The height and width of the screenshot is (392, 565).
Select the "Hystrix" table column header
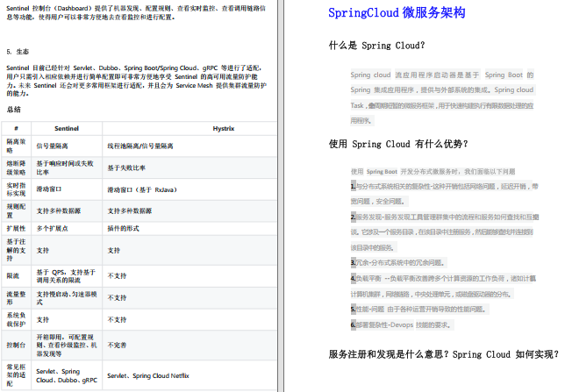[x=224, y=128]
